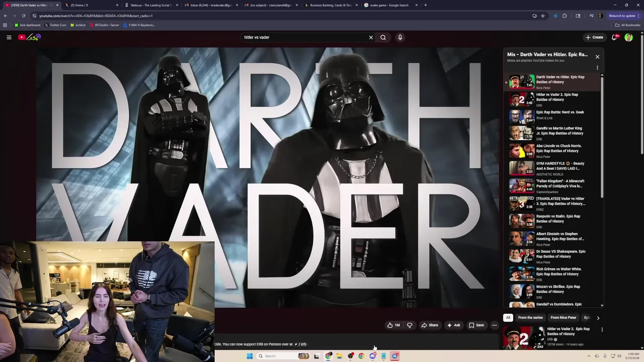
Task: Play 'Fallen Kingdom' Minecraft parody
Action: click(552, 186)
